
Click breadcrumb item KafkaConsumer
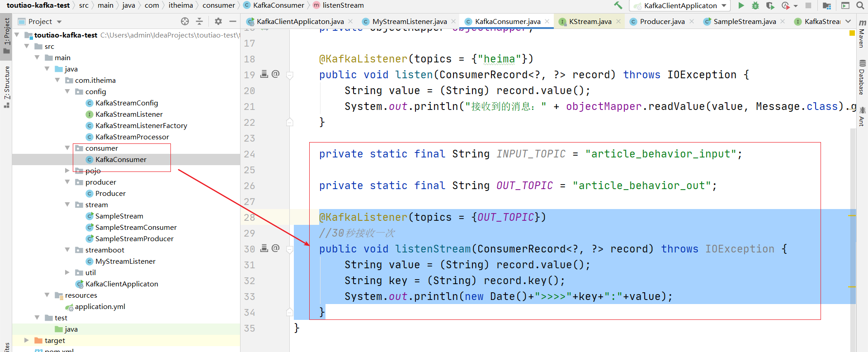click(x=278, y=5)
